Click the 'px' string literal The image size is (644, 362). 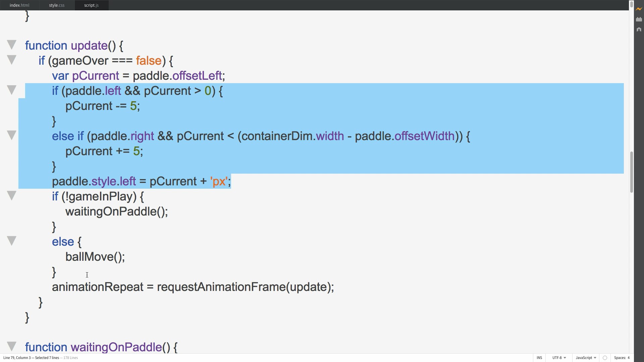(219, 181)
